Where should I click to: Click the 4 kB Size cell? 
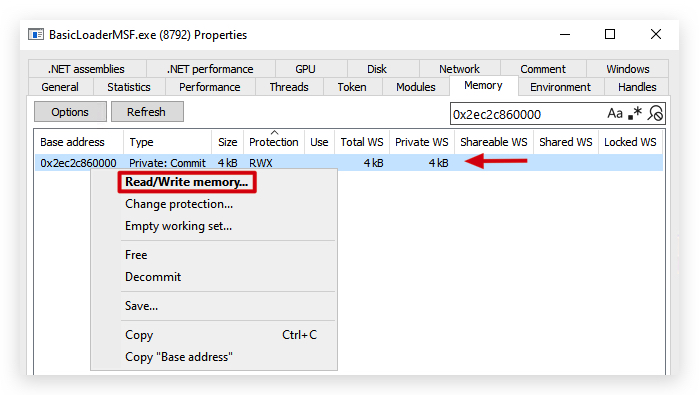(227, 163)
